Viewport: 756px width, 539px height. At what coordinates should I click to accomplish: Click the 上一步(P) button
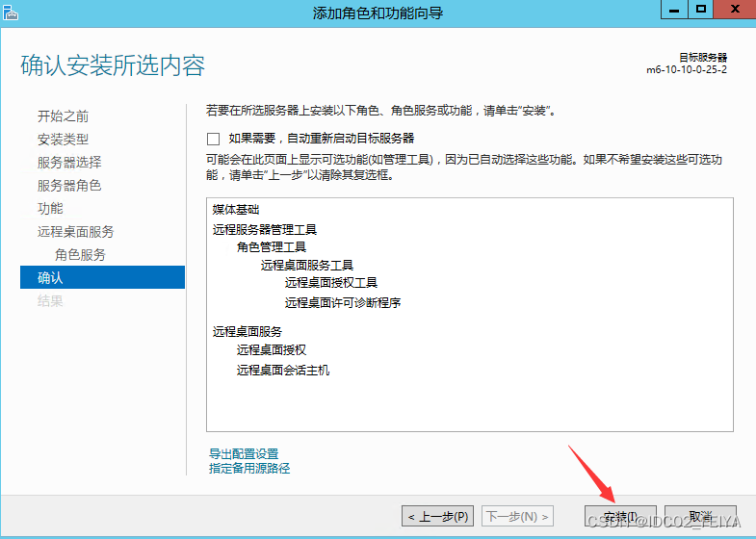pos(438,516)
